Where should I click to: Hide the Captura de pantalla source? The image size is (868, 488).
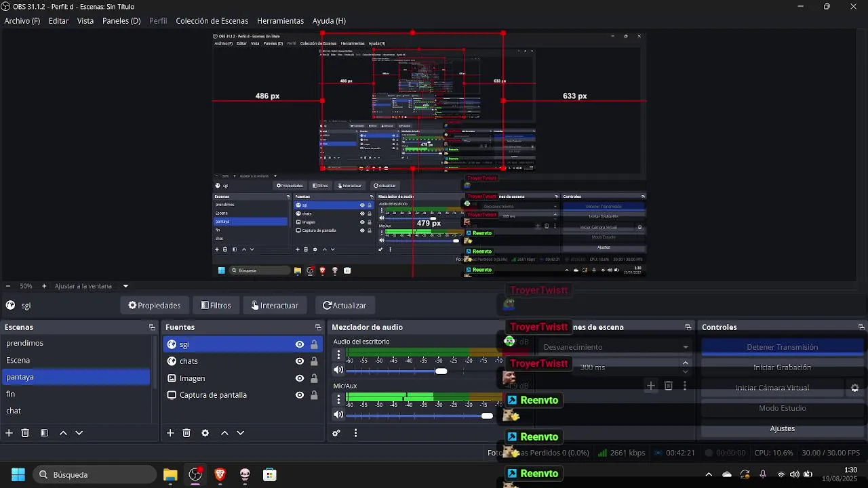pyautogui.click(x=299, y=395)
